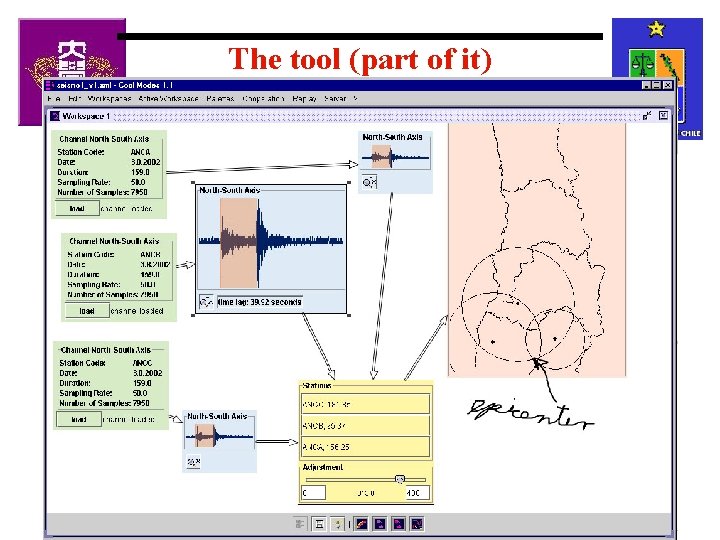
Task: Click the Adjustment minimum field showing 0
Action: coord(314,493)
